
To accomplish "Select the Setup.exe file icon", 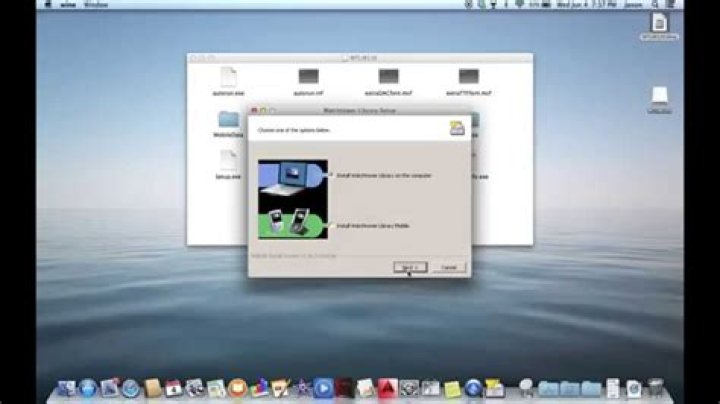I will click(x=228, y=160).
